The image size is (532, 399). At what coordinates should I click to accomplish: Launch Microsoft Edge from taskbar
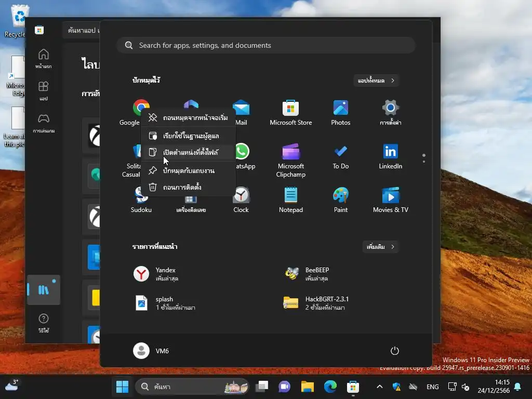pyautogui.click(x=330, y=387)
